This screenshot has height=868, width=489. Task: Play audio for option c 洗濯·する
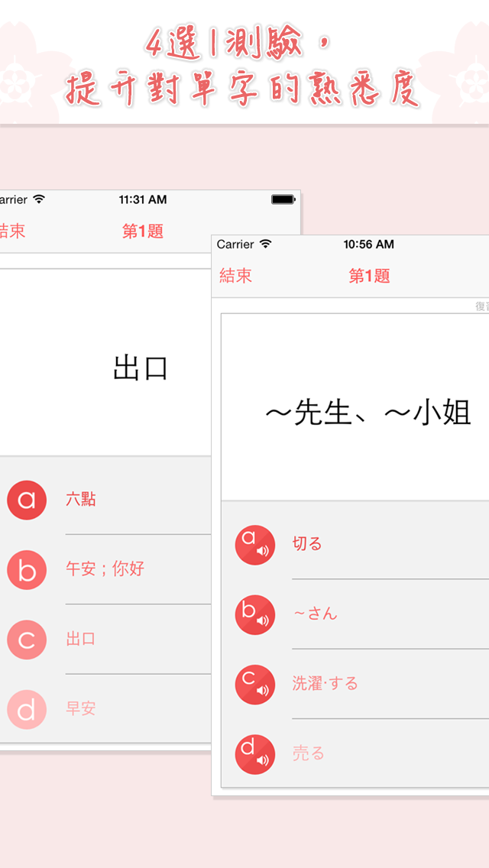tap(254, 685)
